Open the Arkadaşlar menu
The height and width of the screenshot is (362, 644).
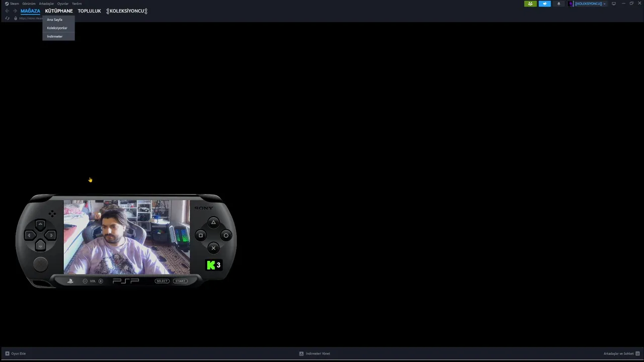46,4
